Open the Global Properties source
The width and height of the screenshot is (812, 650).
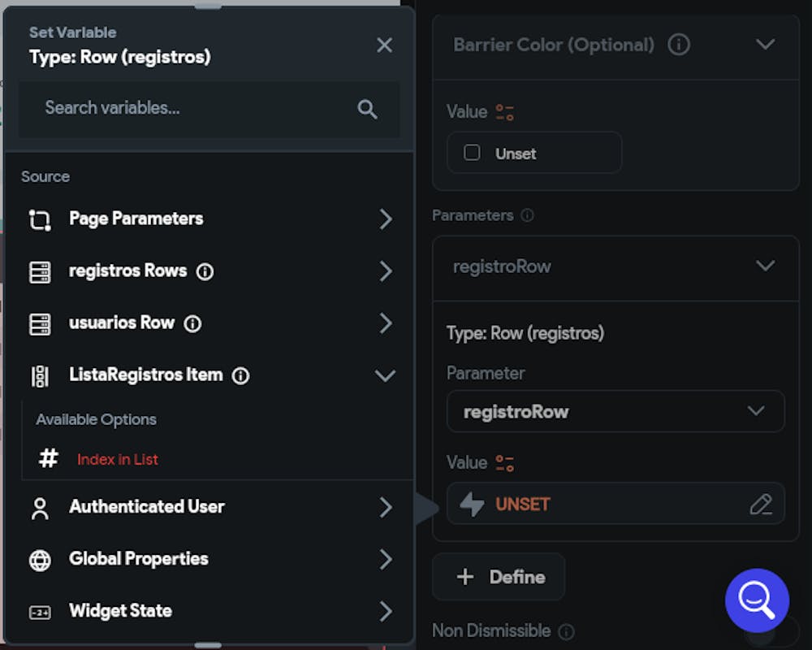pos(209,559)
